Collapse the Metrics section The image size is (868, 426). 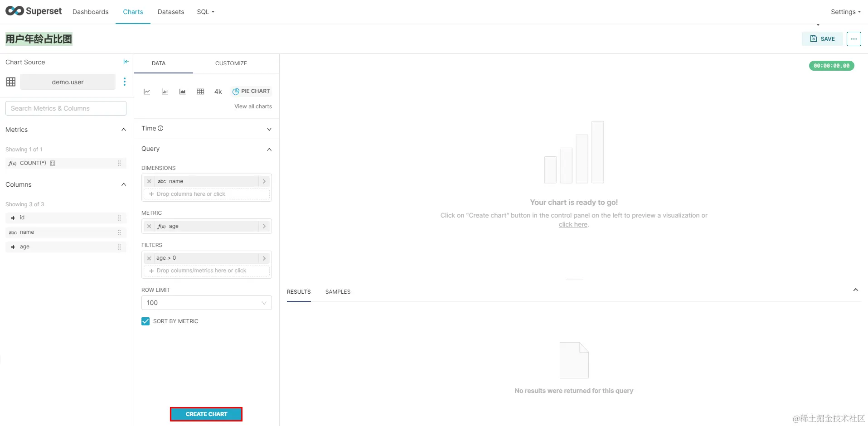(x=124, y=130)
